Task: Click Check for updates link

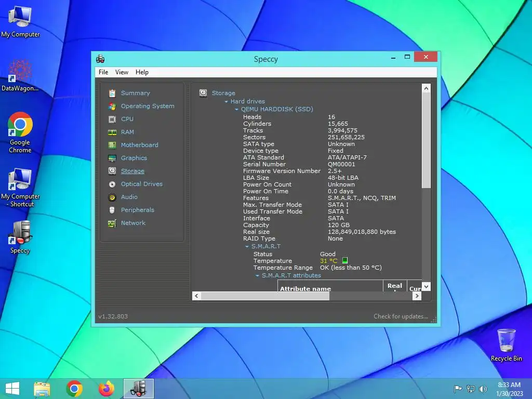Action: [401, 316]
